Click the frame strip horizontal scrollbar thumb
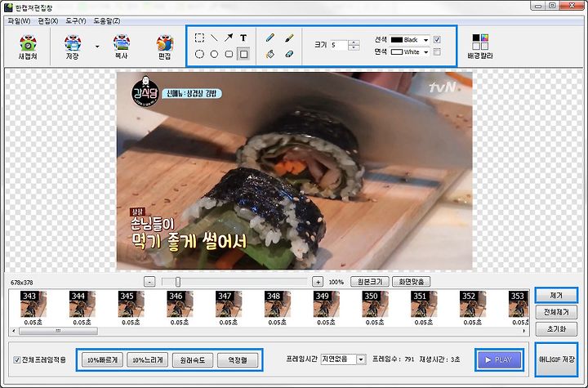 [58, 331]
